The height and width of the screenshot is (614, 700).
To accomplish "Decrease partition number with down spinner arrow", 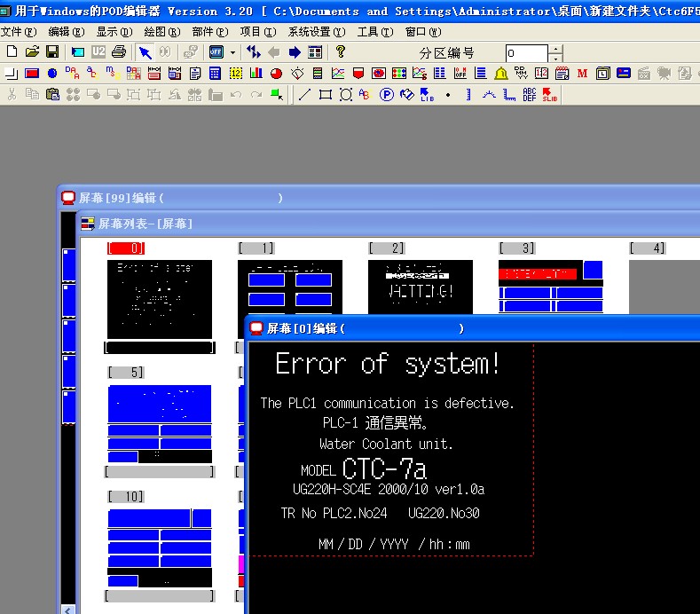I will coord(555,58).
